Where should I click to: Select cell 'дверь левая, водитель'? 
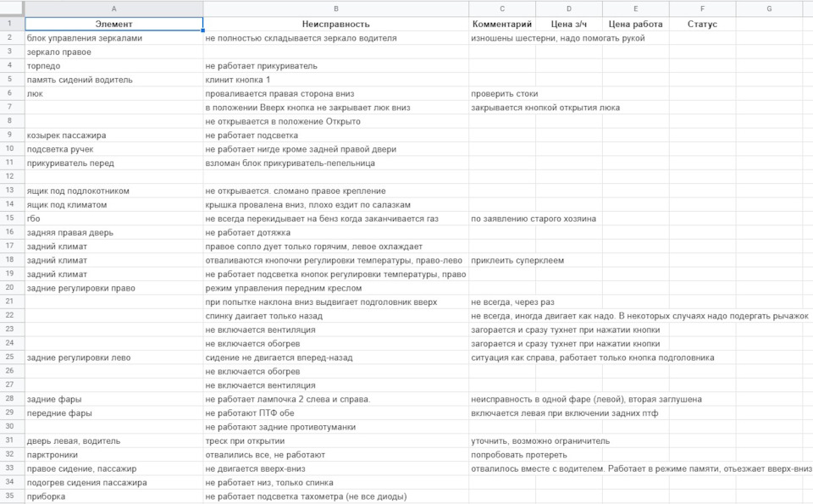pos(114,440)
